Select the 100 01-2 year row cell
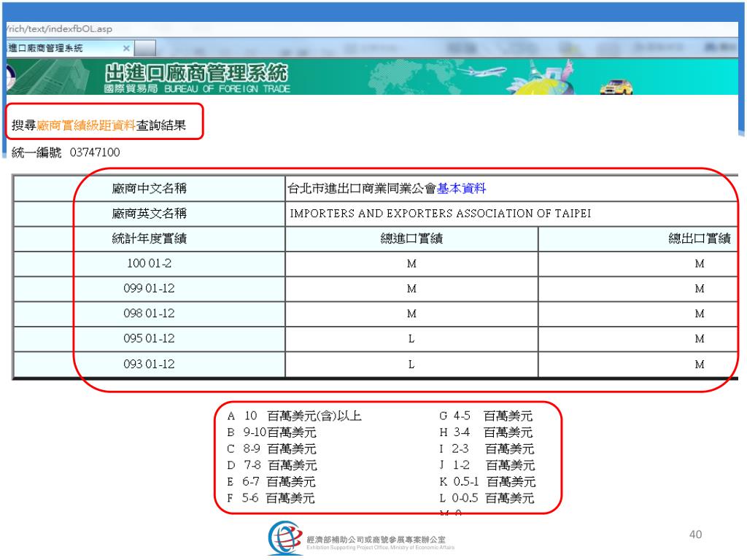Viewport: 747px width, 560px height. [x=149, y=263]
